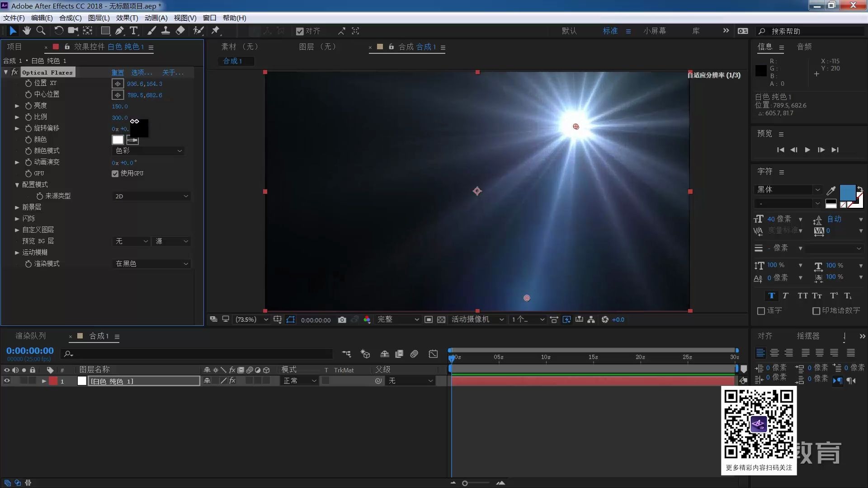The width and height of the screenshot is (868, 488).
Task: Take a snapshot with camera icon
Action: tap(342, 320)
